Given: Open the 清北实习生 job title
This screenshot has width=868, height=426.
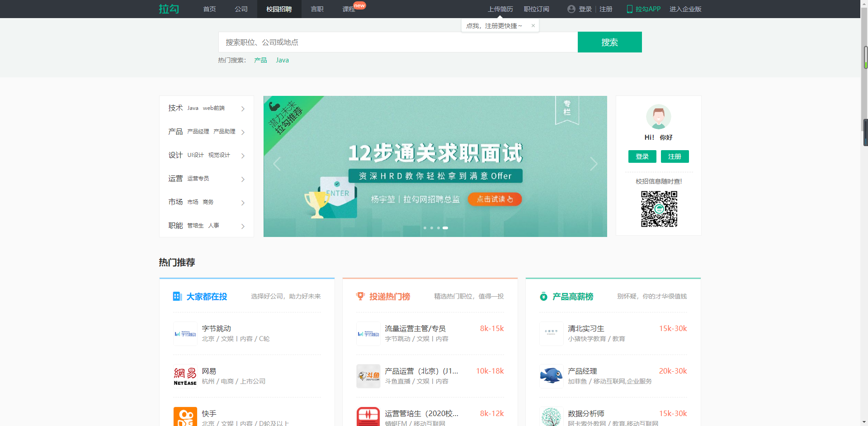Looking at the screenshot, I should point(586,328).
